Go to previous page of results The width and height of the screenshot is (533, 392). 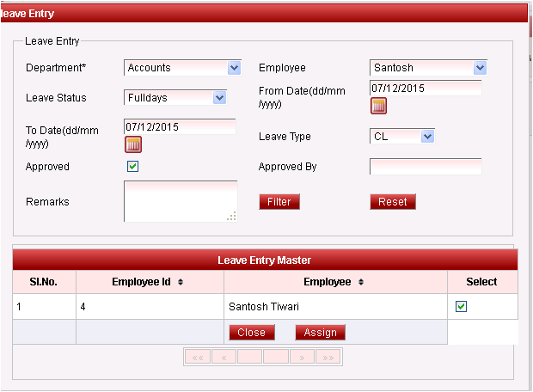(224, 356)
